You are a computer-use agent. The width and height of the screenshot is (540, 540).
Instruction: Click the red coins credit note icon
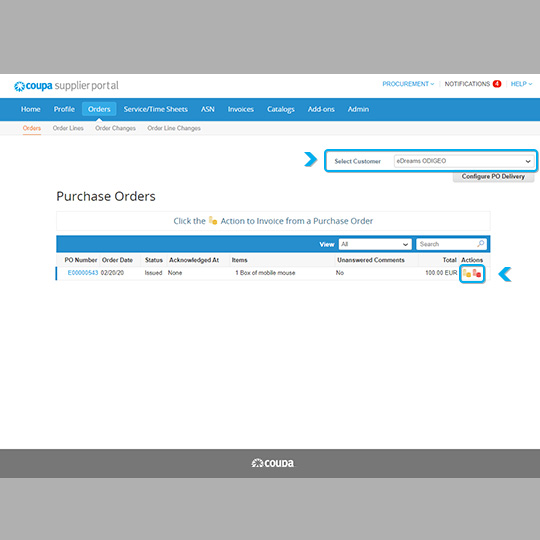pos(477,273)
